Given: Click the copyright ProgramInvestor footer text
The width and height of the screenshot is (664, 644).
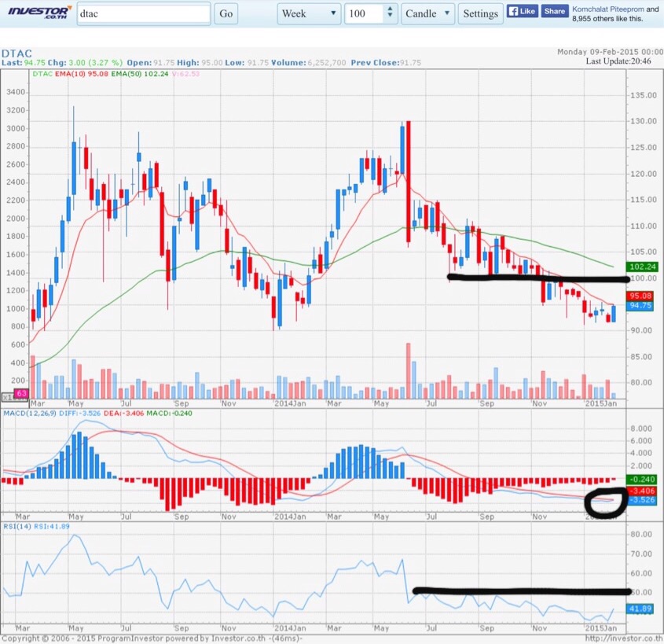Looking at the screenshot, I should [151, 638].
